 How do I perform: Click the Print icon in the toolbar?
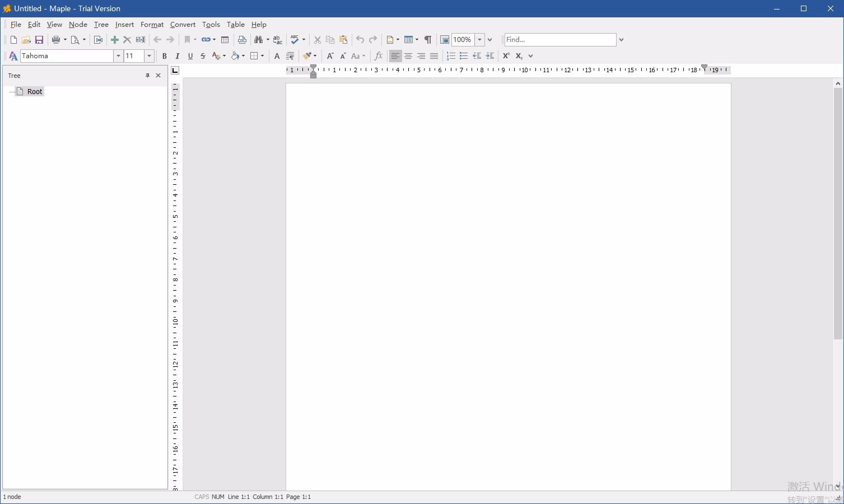pos(55,40)
